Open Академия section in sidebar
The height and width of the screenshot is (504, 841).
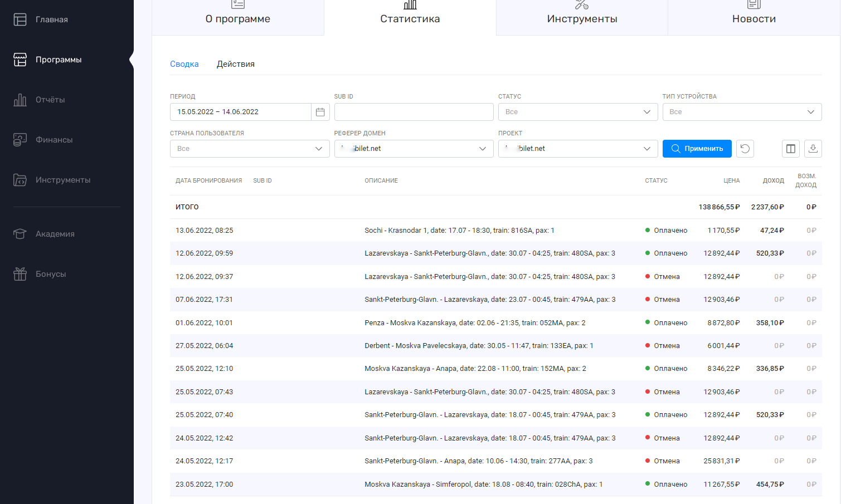coord(55,234)
